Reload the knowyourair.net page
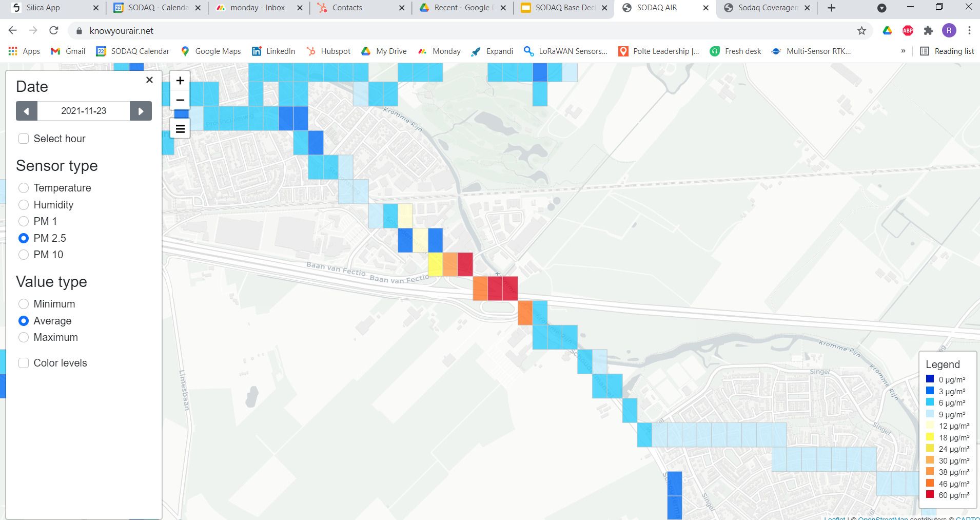980x520 pixels. 54,31
